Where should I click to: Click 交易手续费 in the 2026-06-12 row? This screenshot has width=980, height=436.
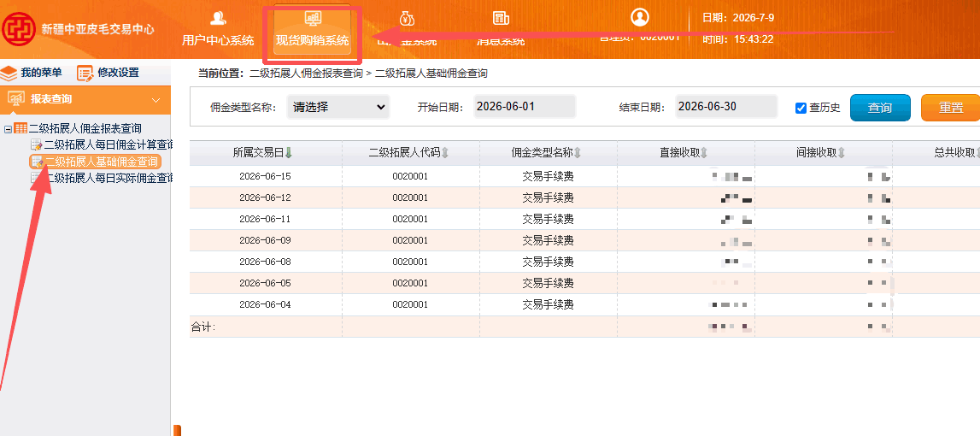pyautogui.click(x=549, y=197)
